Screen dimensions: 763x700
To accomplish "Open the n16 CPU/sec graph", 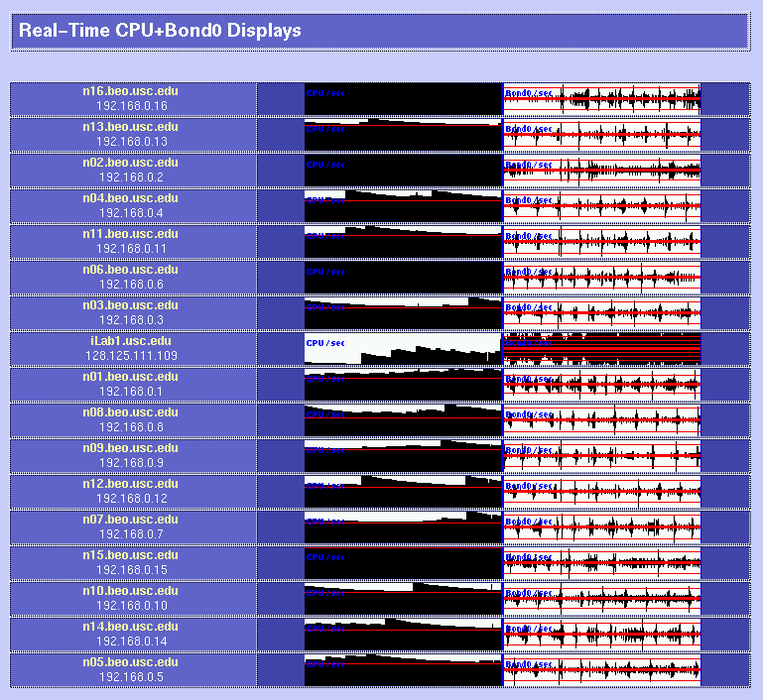I will [x=403, y=99].
